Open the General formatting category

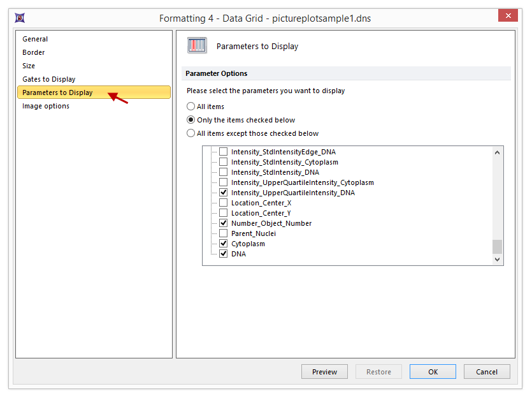pyautogui.click(x=35, y=39)
